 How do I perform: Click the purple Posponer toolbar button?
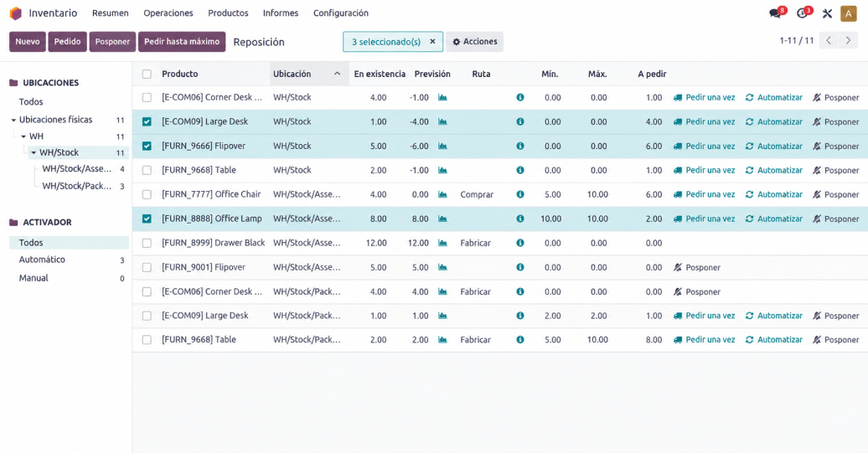click(112, 42)
